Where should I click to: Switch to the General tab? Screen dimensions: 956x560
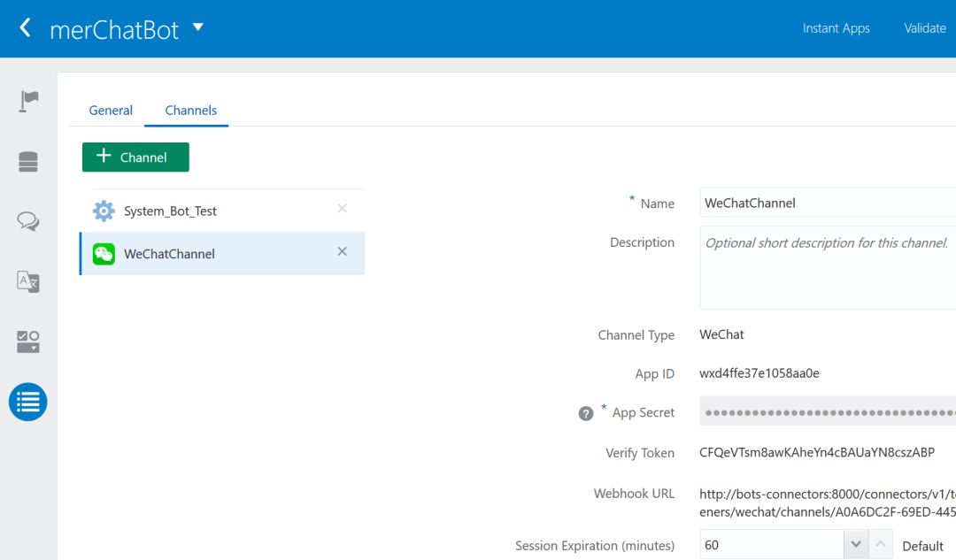coord(111,111)
